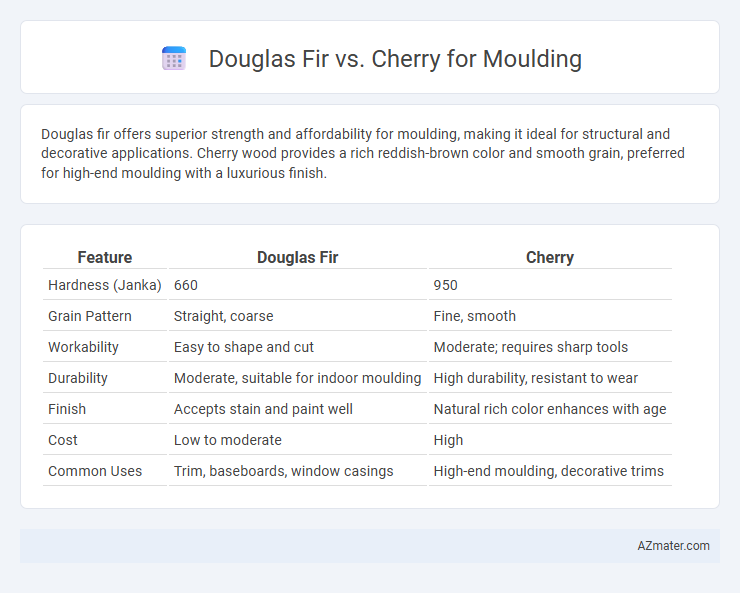
Task: Select the 'Hardness (Janka)' row label
Action: pos(105,285)
